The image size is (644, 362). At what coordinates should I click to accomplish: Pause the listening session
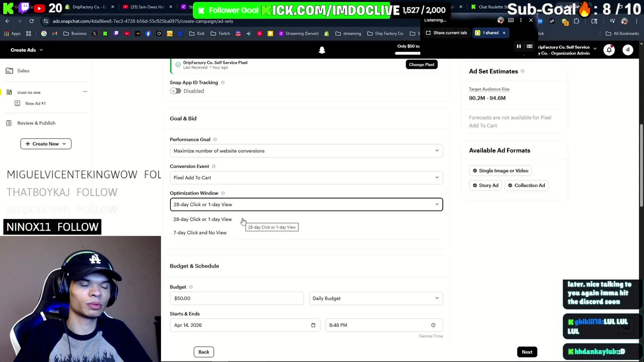pyautogui.click(x=519, y=46)
